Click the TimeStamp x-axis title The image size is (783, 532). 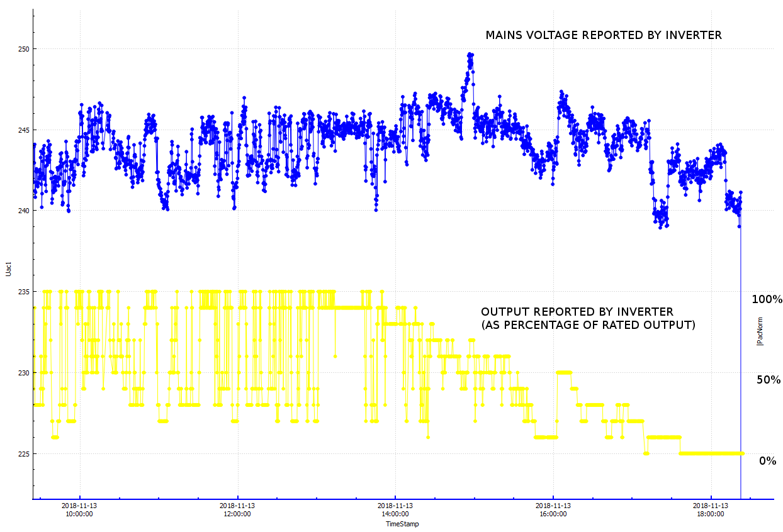click(402, 524)
